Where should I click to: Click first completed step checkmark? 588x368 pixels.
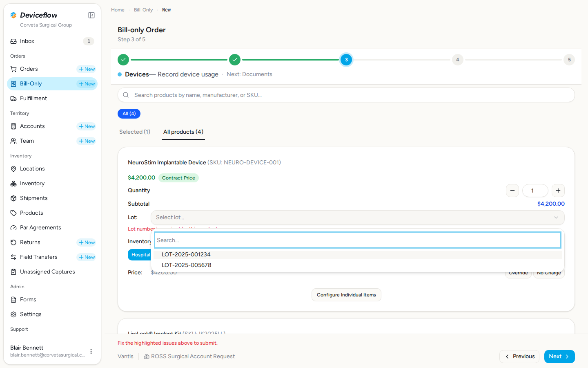pyautogui.click(x=123, y=60)
